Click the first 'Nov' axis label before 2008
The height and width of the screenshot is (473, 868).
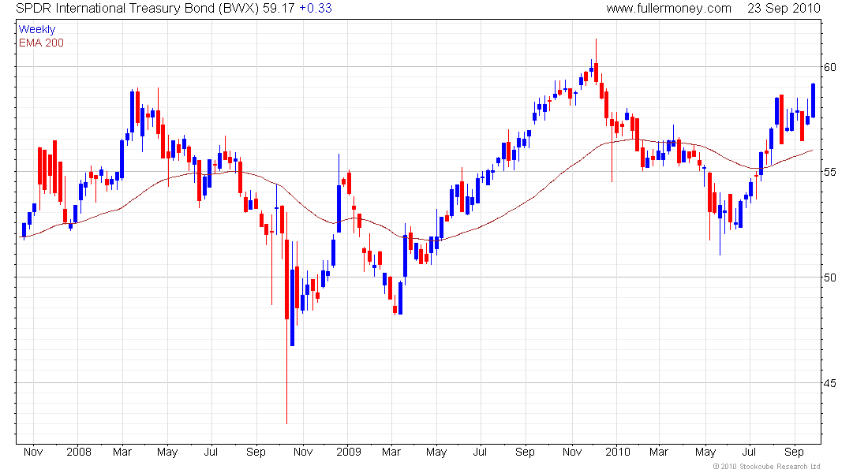coord(33,452)
